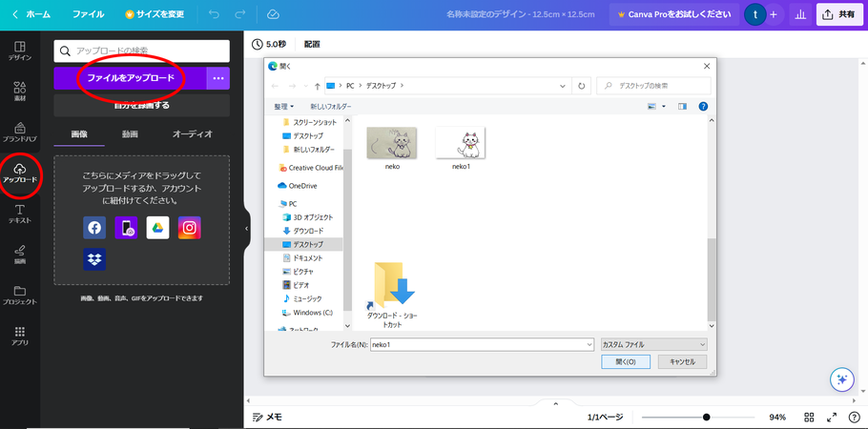This screenshot has width=868, height=429.
Task: Switch to the オーディオ audio tab
Action: point(192,134)
